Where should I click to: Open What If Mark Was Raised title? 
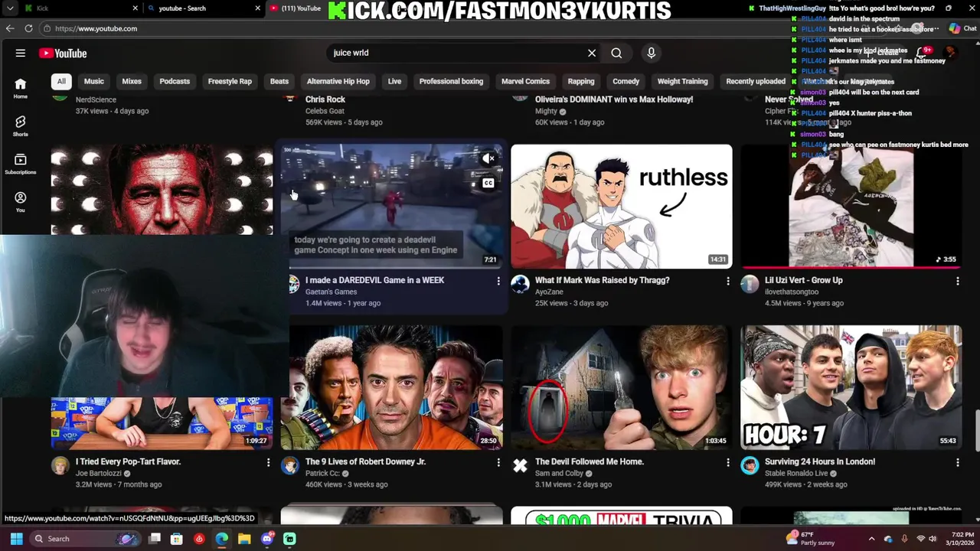(603, 280)
